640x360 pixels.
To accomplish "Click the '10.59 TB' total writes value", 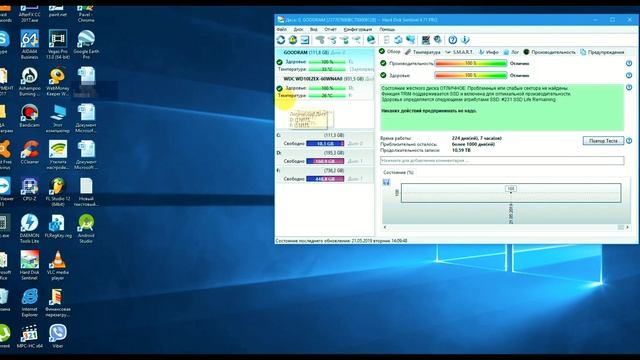I will click(x=461, y=150).
